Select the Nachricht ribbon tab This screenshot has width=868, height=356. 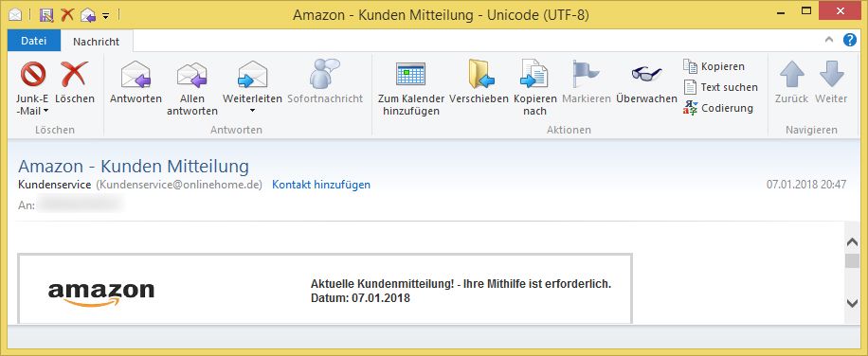97,42
